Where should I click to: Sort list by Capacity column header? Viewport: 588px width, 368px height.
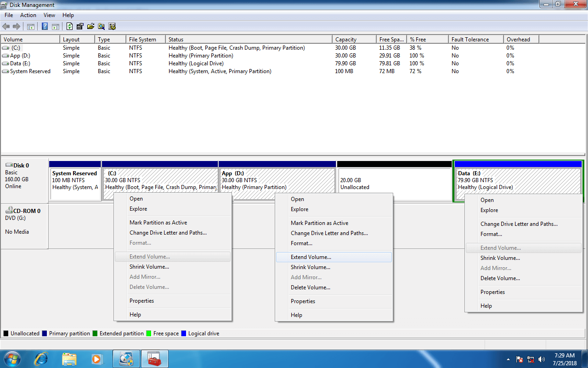coord(345,40)
